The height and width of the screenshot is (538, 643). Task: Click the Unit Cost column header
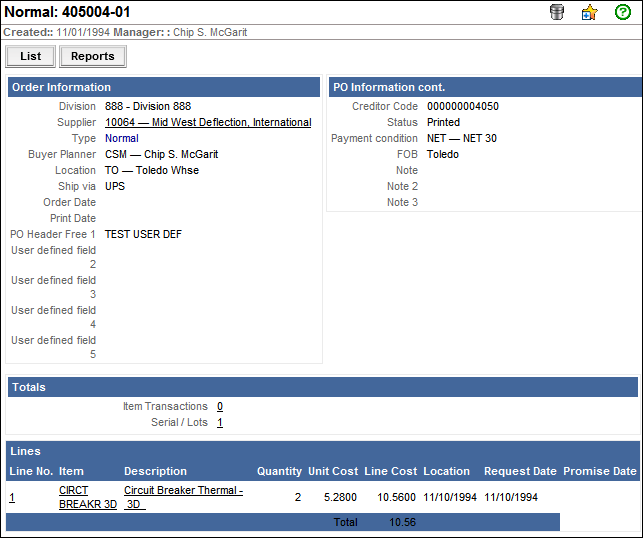333,471
